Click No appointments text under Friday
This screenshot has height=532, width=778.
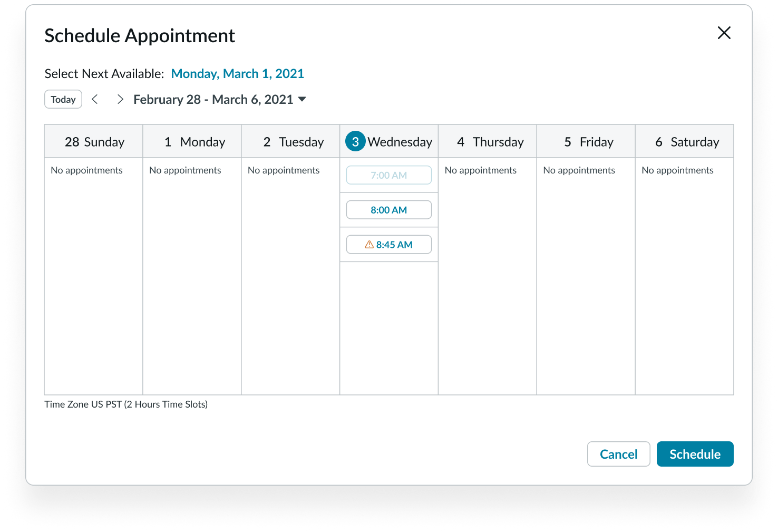pos(579,170)
